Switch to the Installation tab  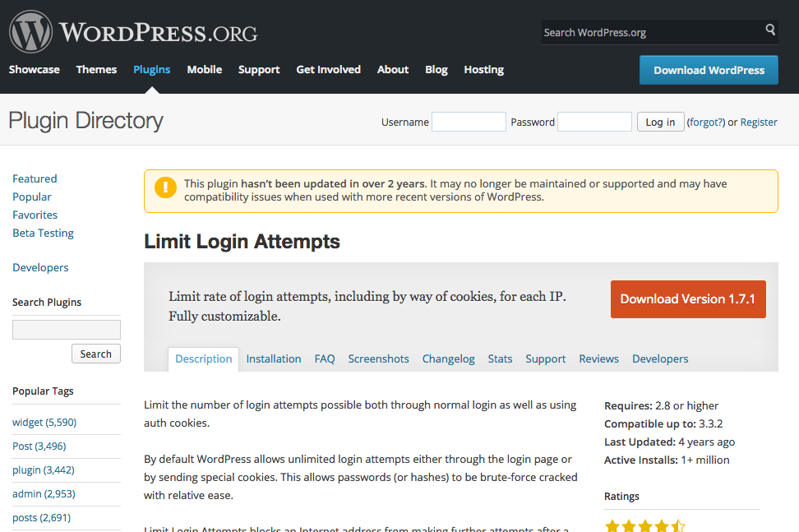274,359
